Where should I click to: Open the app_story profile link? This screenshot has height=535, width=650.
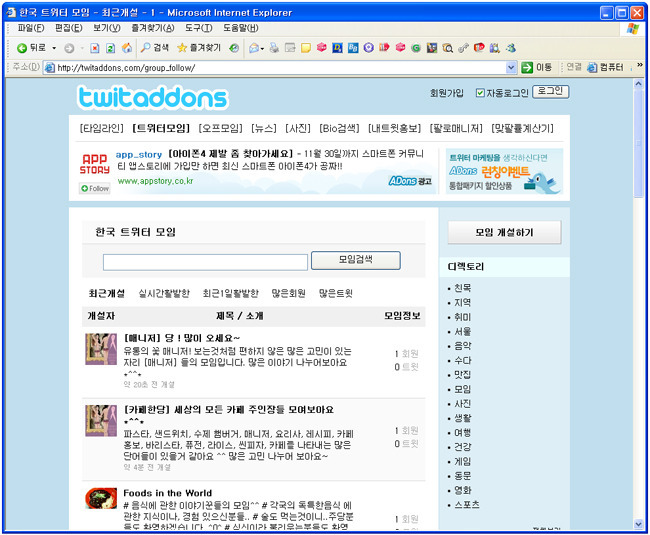139,155
